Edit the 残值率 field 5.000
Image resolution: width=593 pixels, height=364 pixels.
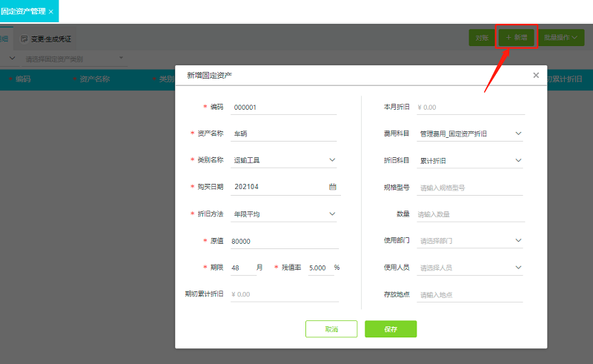(321, 268)
